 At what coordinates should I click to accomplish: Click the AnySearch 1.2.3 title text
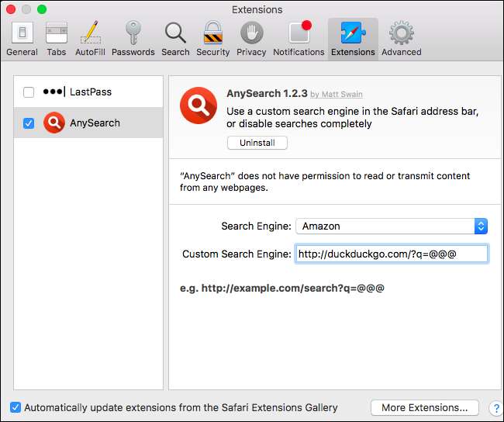click(267, 93)
